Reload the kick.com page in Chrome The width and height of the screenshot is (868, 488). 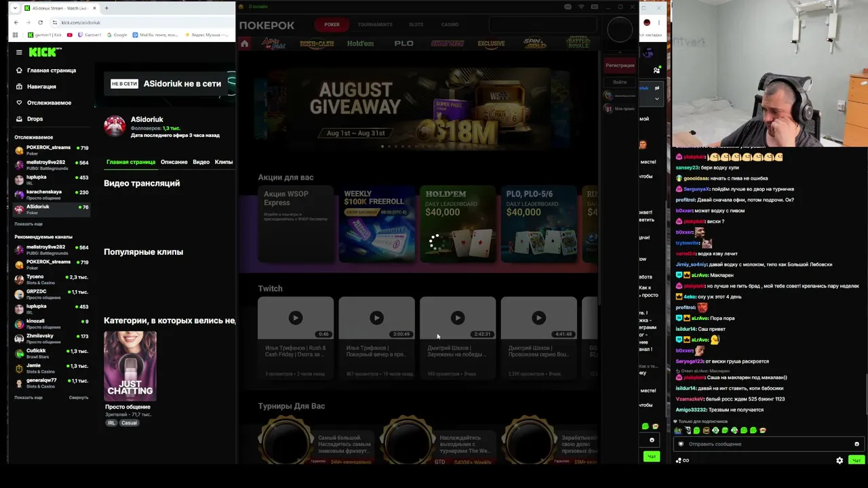40,22
